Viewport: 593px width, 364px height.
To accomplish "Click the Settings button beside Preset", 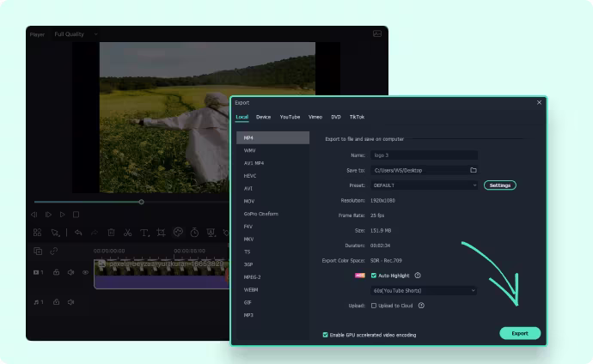I will [x=500, y=185].
